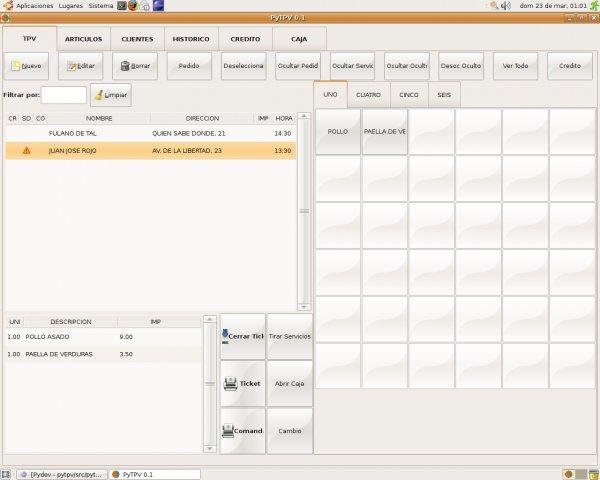
Task: Click the Limpiar filter broom icon
Action: [110, 95]
